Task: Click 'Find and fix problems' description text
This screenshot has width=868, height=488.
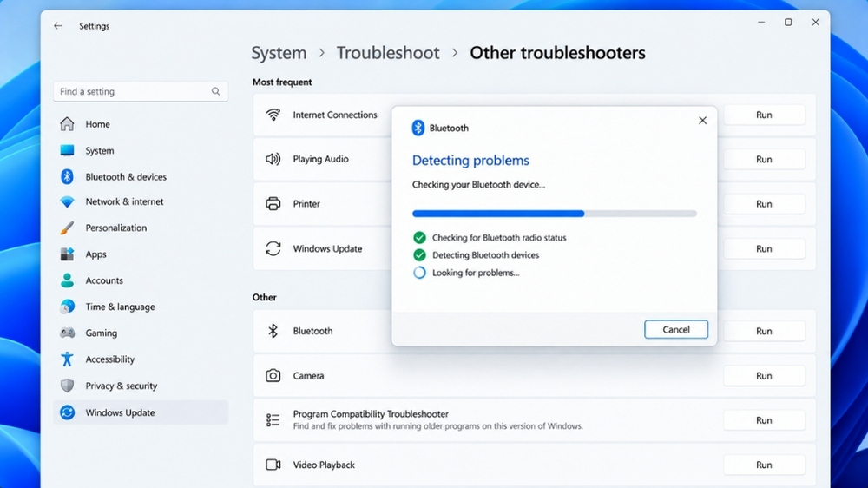Action: (x=437, y=426)
